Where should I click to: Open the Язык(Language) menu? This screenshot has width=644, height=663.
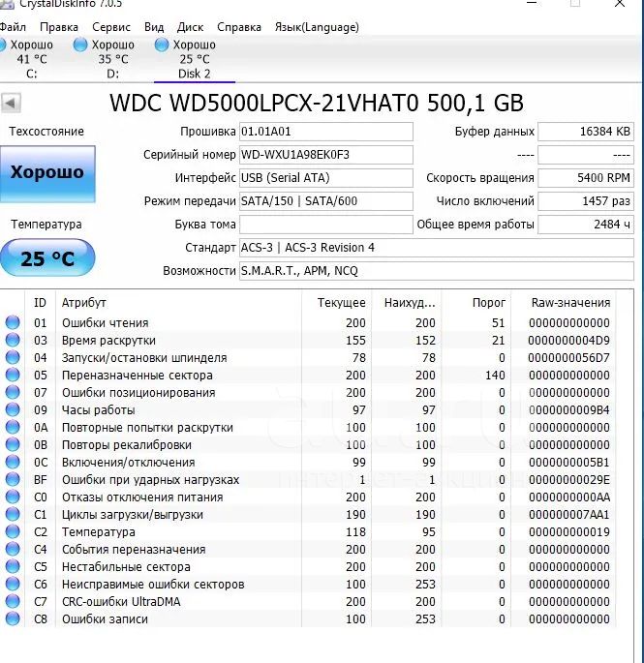click(x=317, y=27)
